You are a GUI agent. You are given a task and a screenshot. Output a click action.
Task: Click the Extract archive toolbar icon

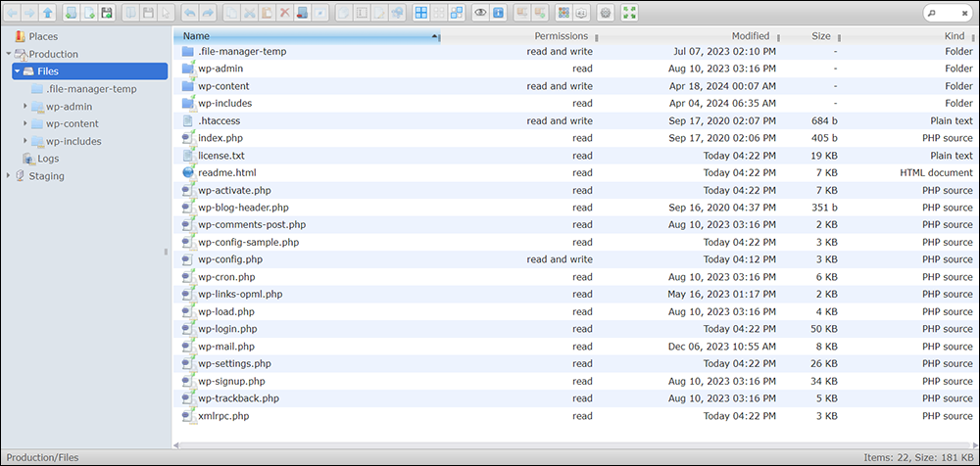point(521,12)
